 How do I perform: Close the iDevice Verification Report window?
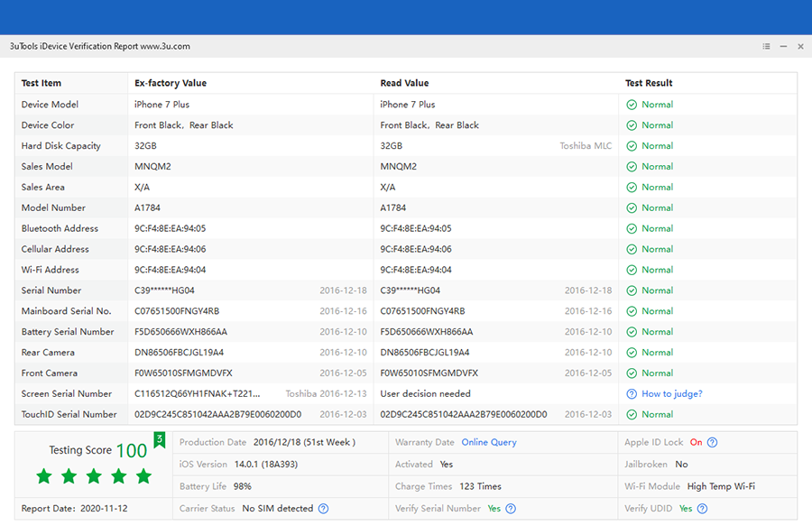tap(800, 46)
